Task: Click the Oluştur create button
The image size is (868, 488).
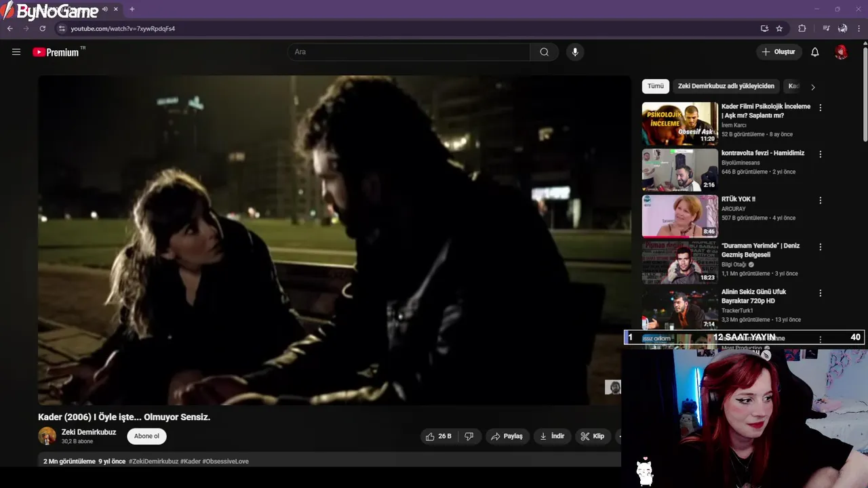Action: click(x=778, y=52)
